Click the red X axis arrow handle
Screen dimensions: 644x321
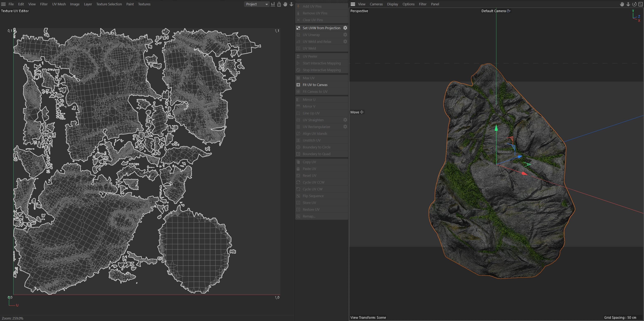pos(524,173)
